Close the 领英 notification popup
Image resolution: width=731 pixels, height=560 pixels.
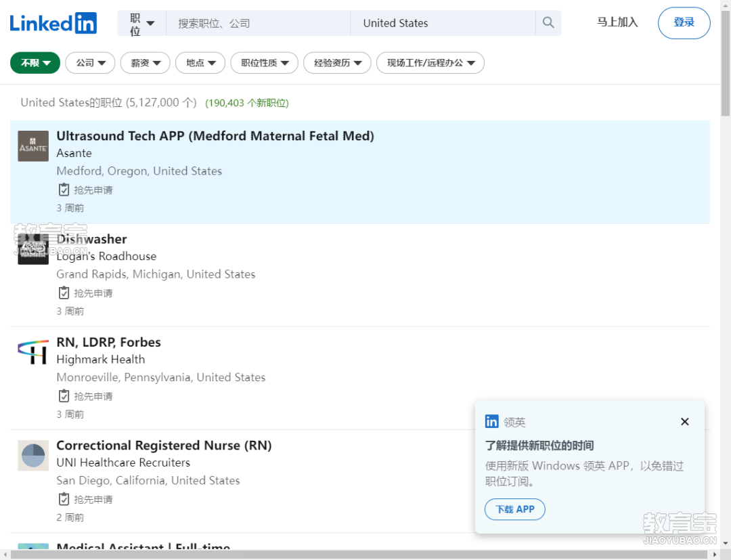(684, 421)
